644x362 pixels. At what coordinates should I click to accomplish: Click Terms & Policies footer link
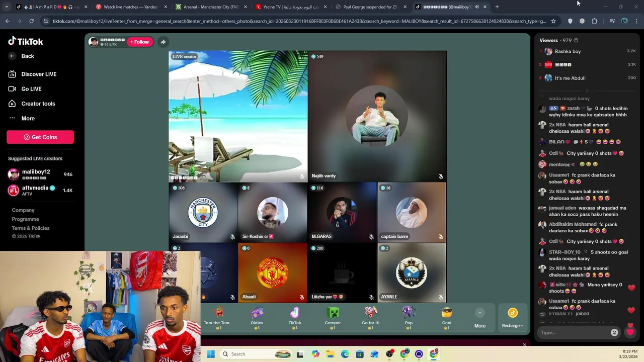(31, 228)
